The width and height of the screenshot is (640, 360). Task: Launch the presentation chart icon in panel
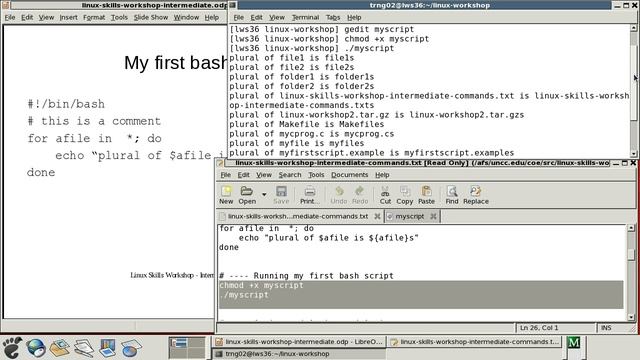point(107,348)
